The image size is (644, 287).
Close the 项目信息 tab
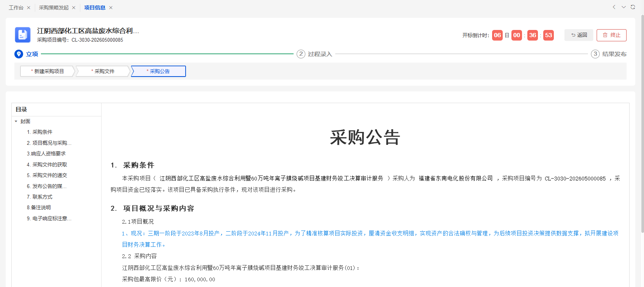point(111,8)
